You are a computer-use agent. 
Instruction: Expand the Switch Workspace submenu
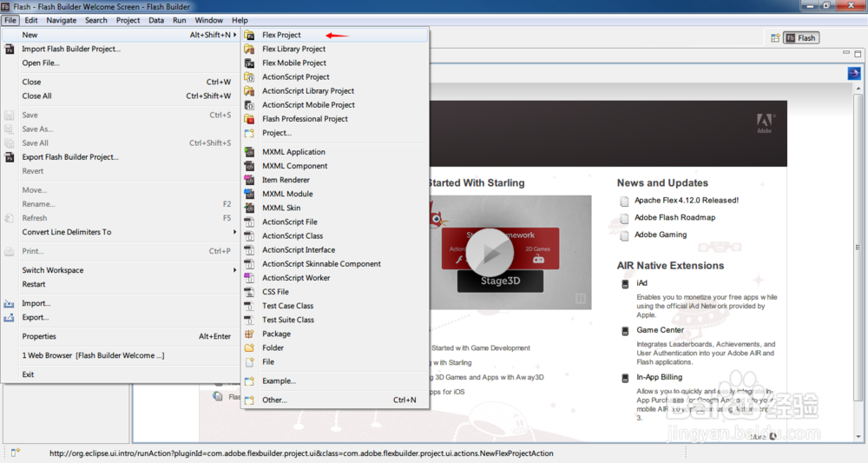pos(235,270)
